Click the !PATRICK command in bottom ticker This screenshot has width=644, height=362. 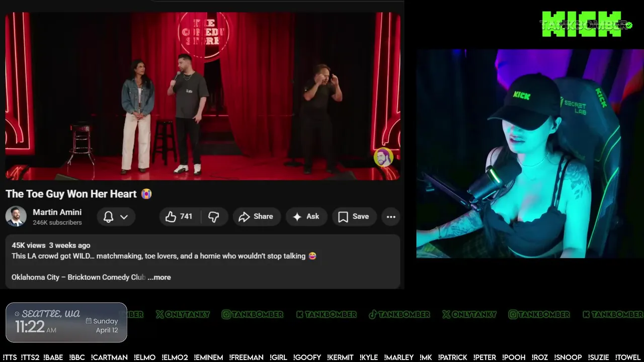click(452, 357)
